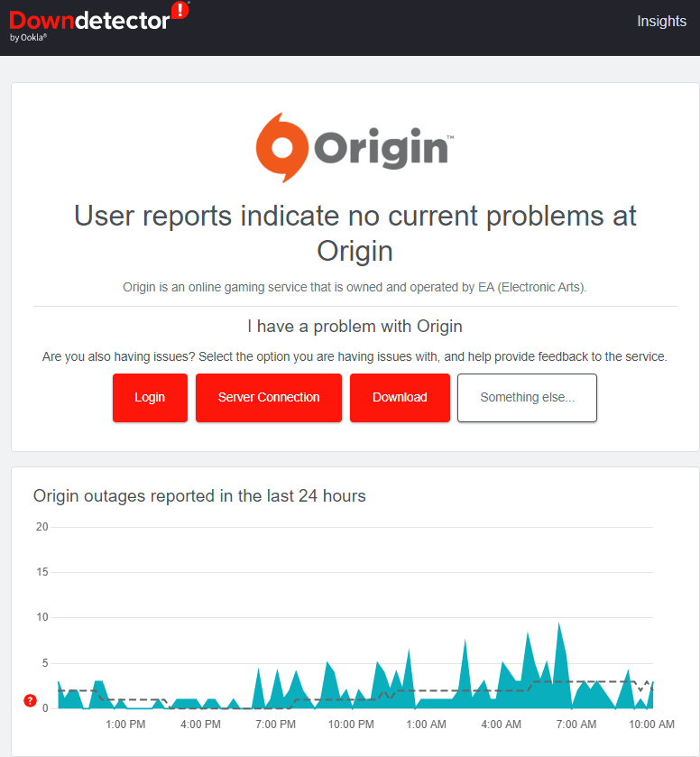The width and height of the screenshot is (700, 757).
Task: Report a Download problem
Action: [400, 397]
